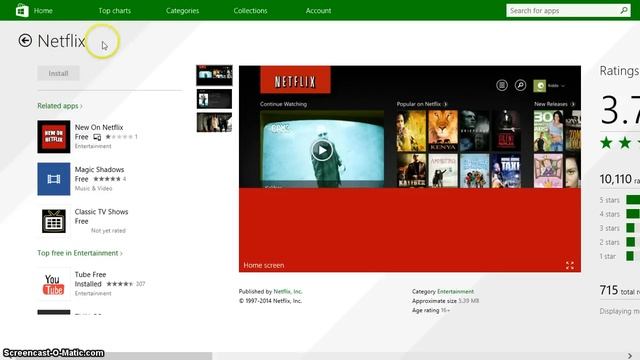Click the Home screen caption
640x360 pixels.
tap(264, 265)
